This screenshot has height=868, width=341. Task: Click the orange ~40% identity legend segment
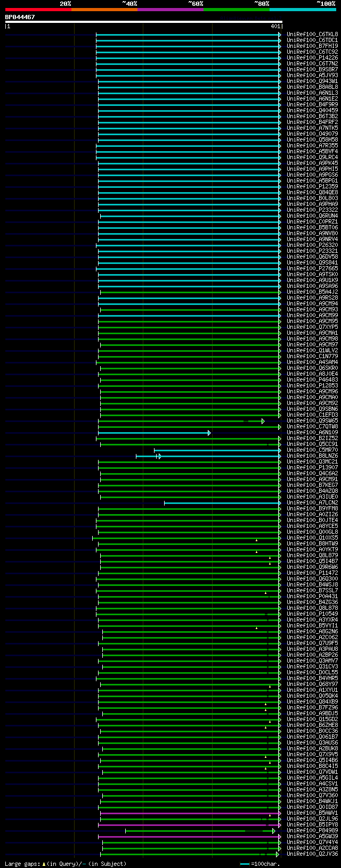pyautogui.click(x=104, y=10)
